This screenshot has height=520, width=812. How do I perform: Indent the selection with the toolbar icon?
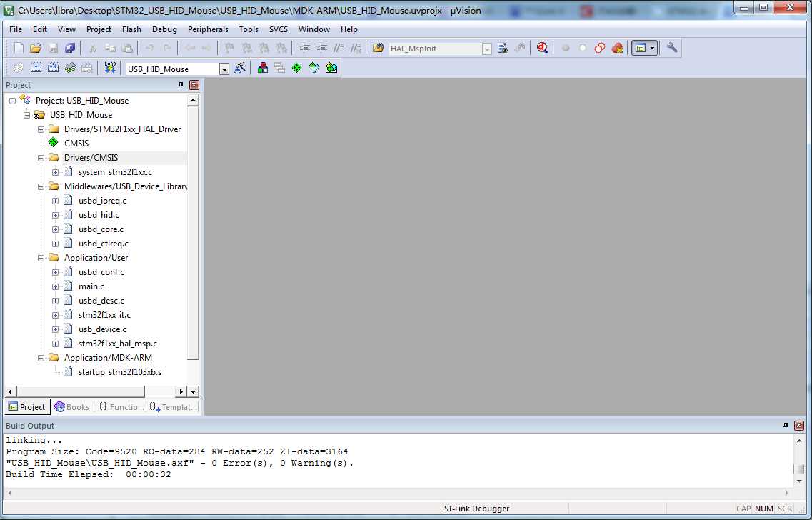[305, 48]
